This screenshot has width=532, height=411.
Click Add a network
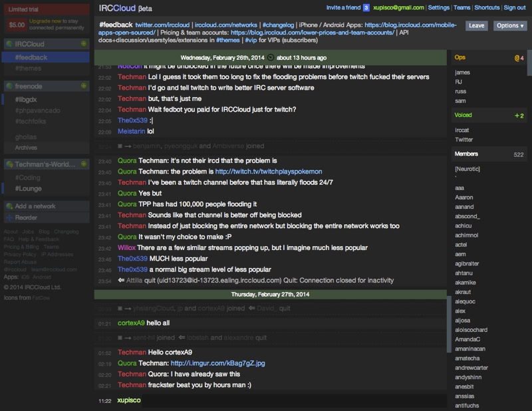pyautogui.click(x=47, y=206)
